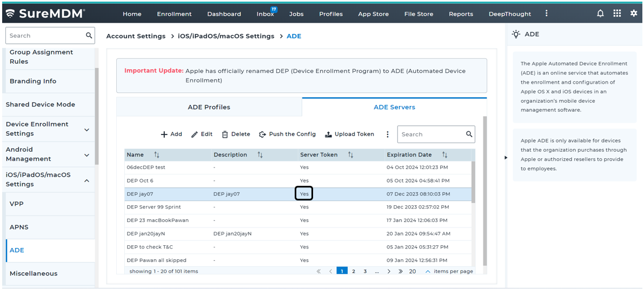Open the App Store page
Viewport: 644px width, 289px height.
373,14
